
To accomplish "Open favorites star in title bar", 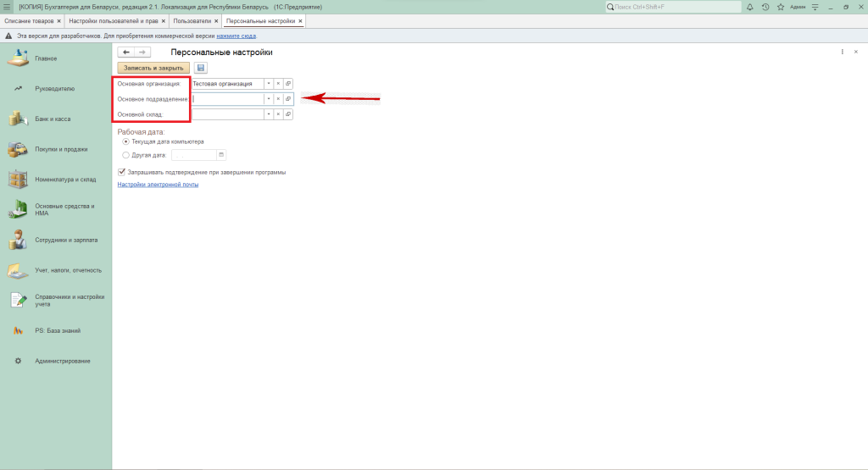I will (780, 7).
